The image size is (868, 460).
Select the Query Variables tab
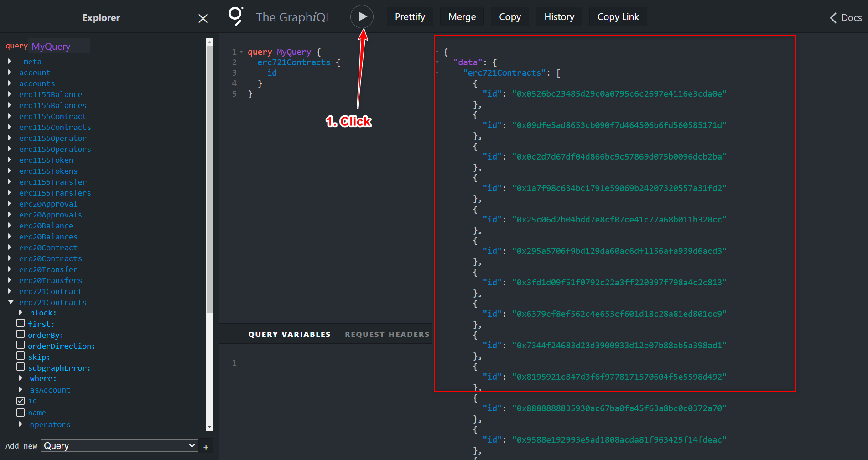tap(289, 335)
